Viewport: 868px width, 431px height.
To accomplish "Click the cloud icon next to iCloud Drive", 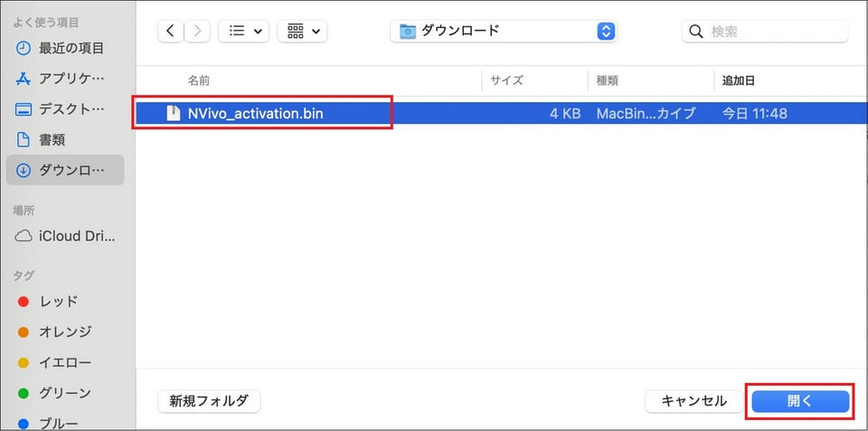I will [24, 237].
